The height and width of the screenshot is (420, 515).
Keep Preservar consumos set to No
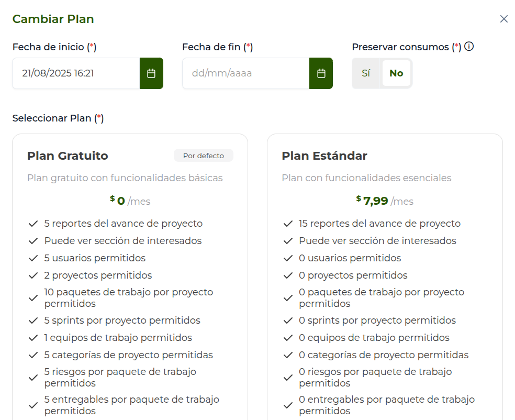tap(396, 73)
